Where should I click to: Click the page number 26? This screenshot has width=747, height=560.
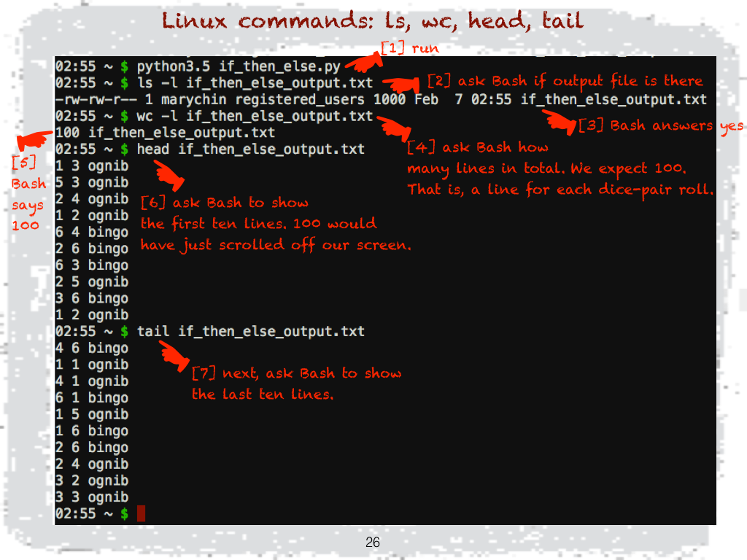pyautogui.click(x=373, y=542)
